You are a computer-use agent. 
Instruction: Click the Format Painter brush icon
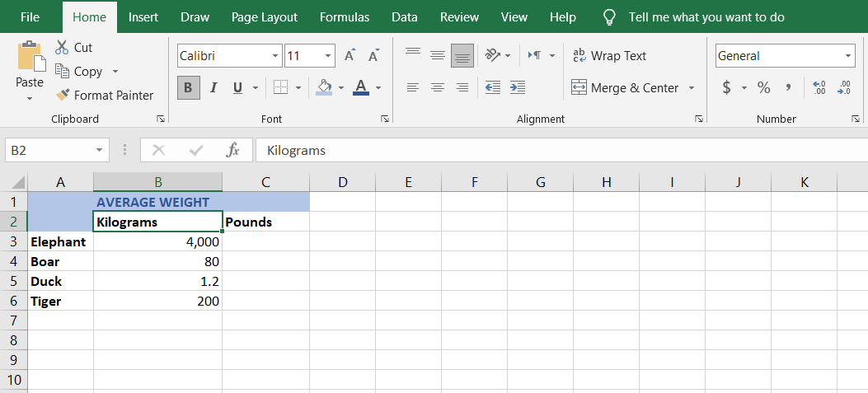63,96
